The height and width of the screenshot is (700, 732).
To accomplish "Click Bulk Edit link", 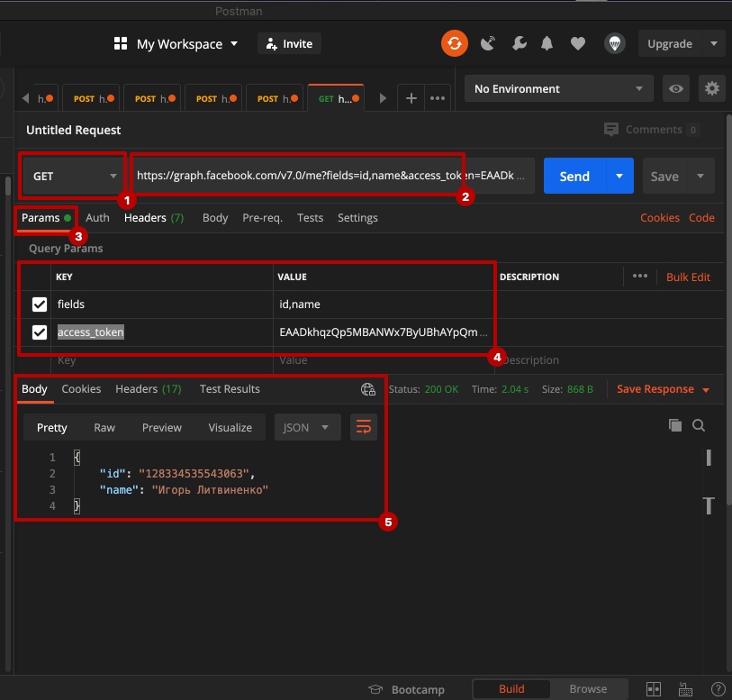I will 688,277.
